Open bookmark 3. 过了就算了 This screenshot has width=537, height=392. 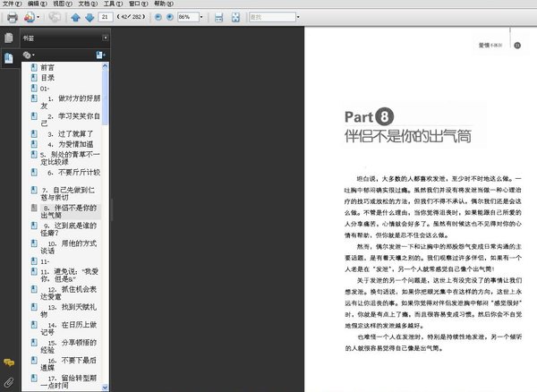[x=70, y=134]
